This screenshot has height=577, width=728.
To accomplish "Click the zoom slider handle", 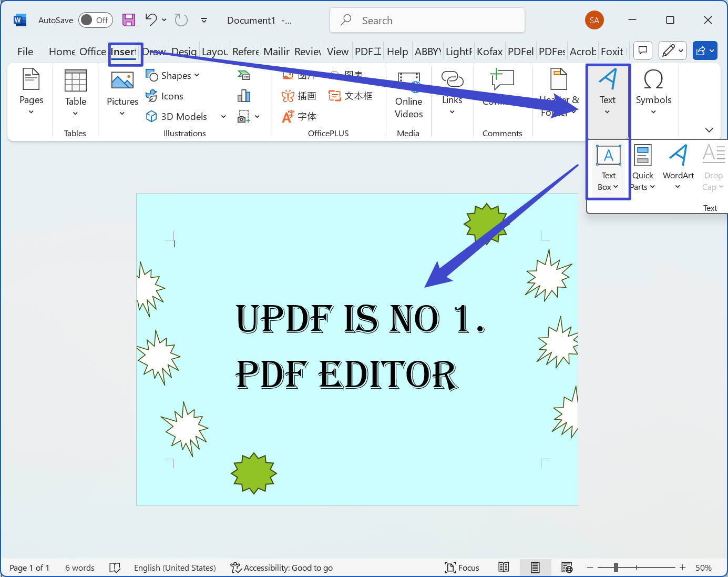I will [x=616, y=568].
